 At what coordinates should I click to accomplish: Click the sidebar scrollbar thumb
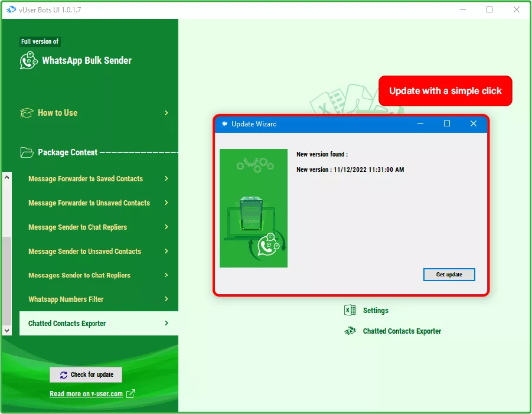[x=6, y=281]
